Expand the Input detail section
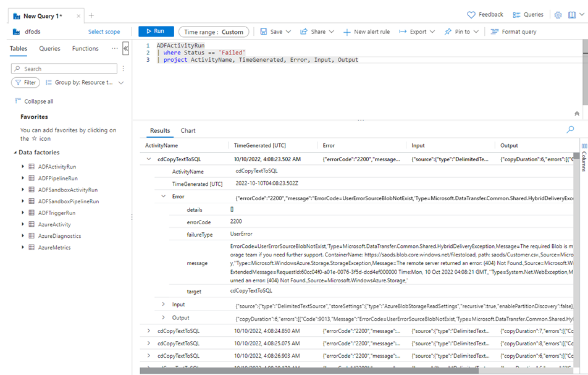The height and width of the screenshot is (375, 588). click(x=164, y=304)
